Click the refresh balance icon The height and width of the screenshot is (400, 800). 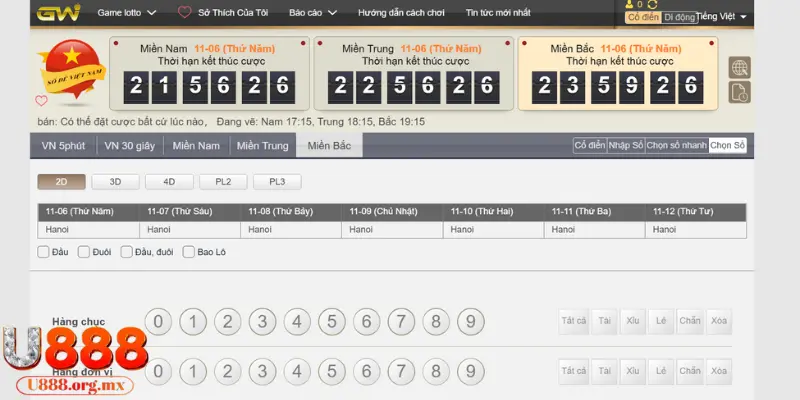pyautogui.click(x=652, y=5)
